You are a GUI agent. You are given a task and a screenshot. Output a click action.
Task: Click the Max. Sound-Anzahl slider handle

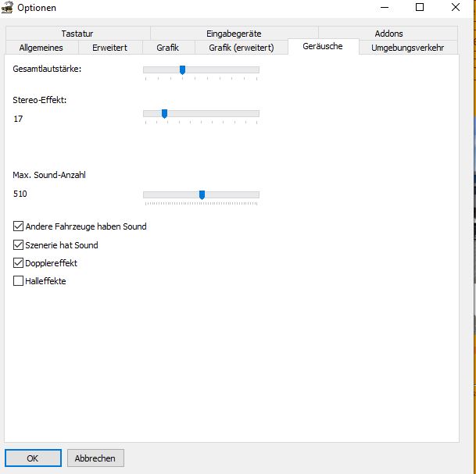click(202, 194)
